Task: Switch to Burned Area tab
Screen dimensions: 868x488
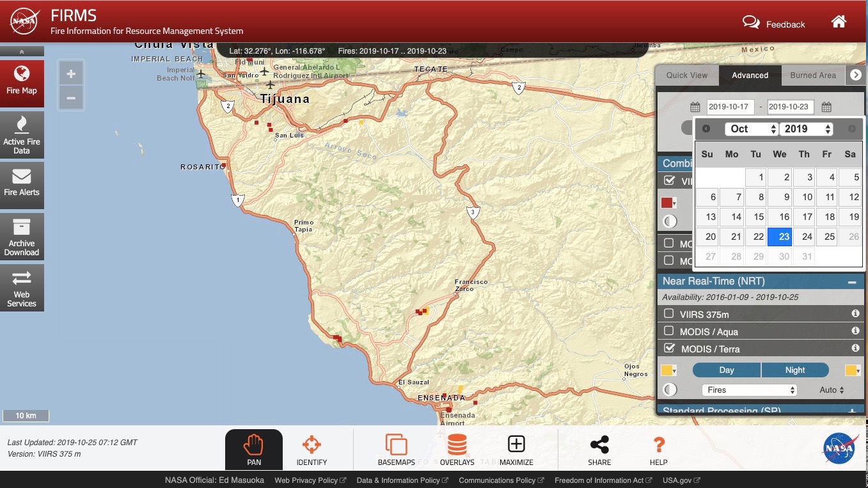Action: pos(813,75)
